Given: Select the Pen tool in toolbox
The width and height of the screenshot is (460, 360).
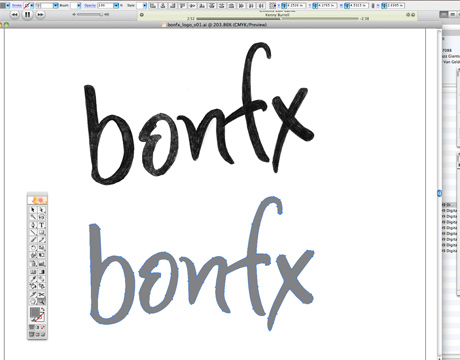Looking at the screenshot, I should pos(33,225).
